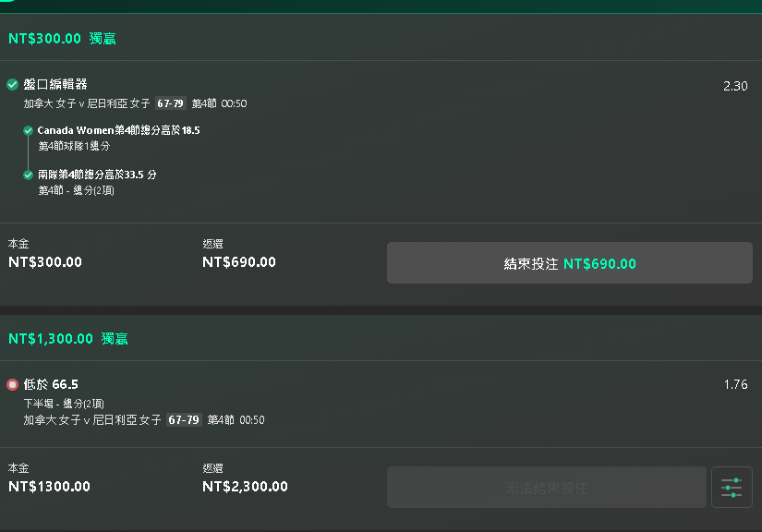762x532 pixels.
Task: Click red status icon beside 低於 66.5
Action: click(13, 385)
